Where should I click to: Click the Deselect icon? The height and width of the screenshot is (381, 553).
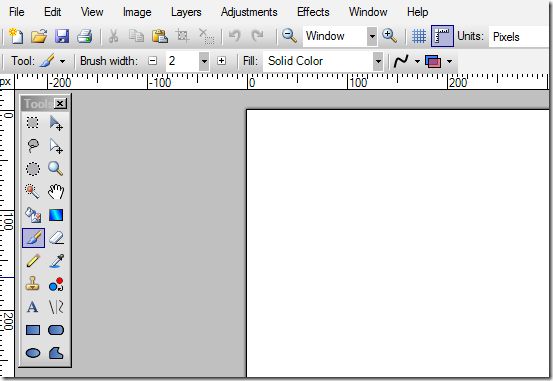click(206, 36)
